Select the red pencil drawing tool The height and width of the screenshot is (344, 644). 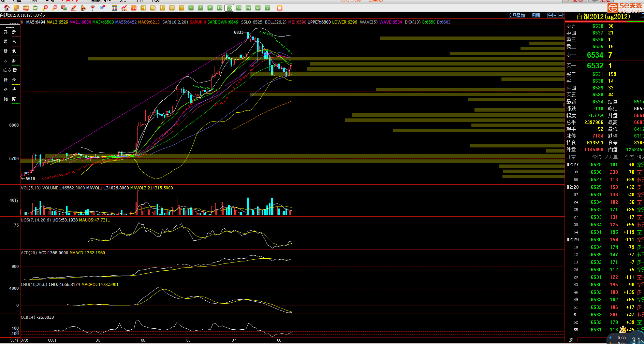[74, 8]
